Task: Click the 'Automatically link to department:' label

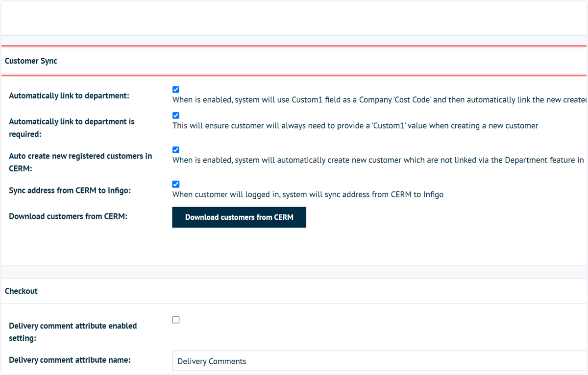Action: 69,96
